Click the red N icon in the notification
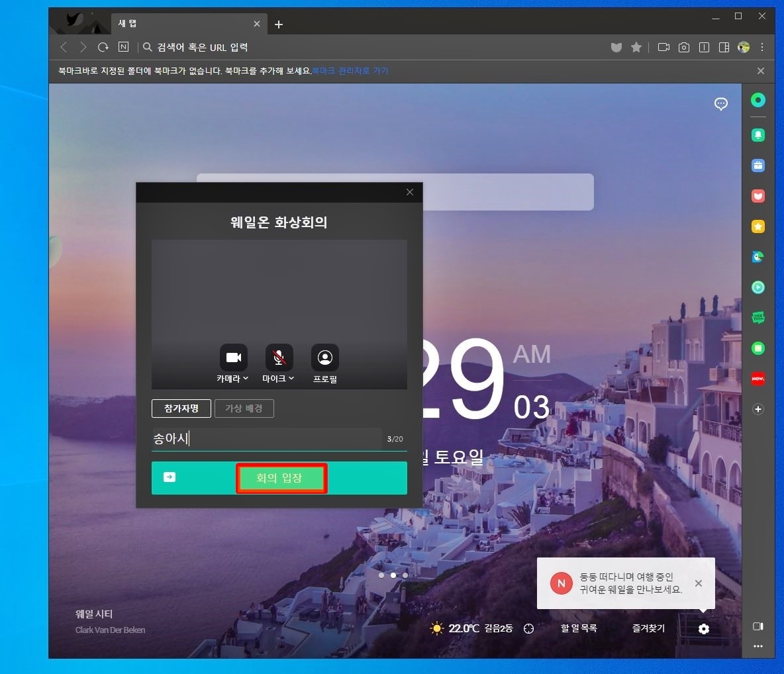Viewport: 784px width, 674px height. [561, 583]
